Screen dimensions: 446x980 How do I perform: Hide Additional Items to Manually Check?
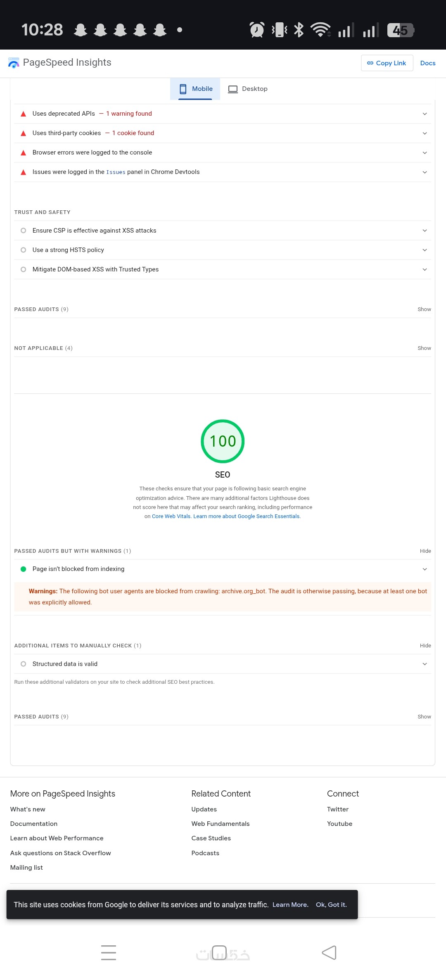(425, 646)
